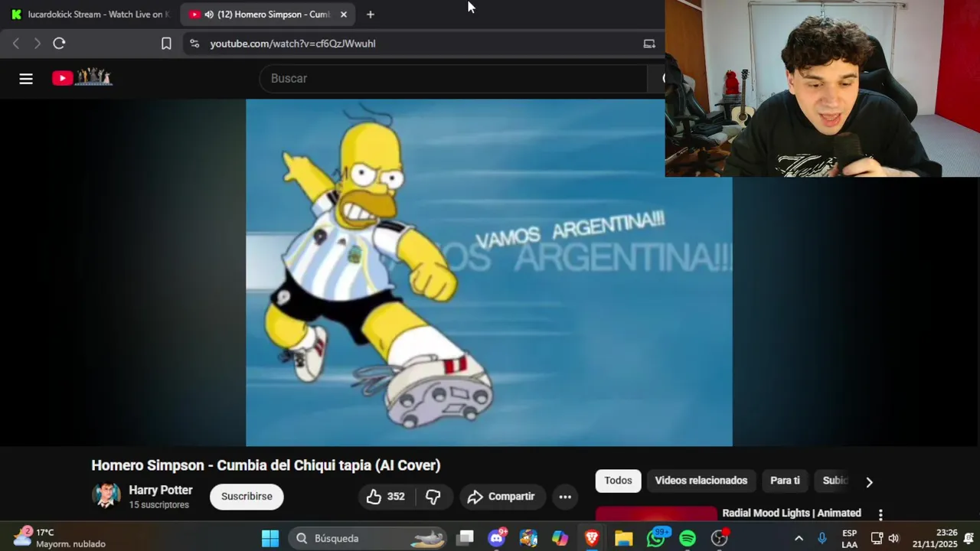Open the weather widget 17°C Mayorm. nublado
Image resolution: width=980 pixels, height=551 pixels.
[58, 538]
